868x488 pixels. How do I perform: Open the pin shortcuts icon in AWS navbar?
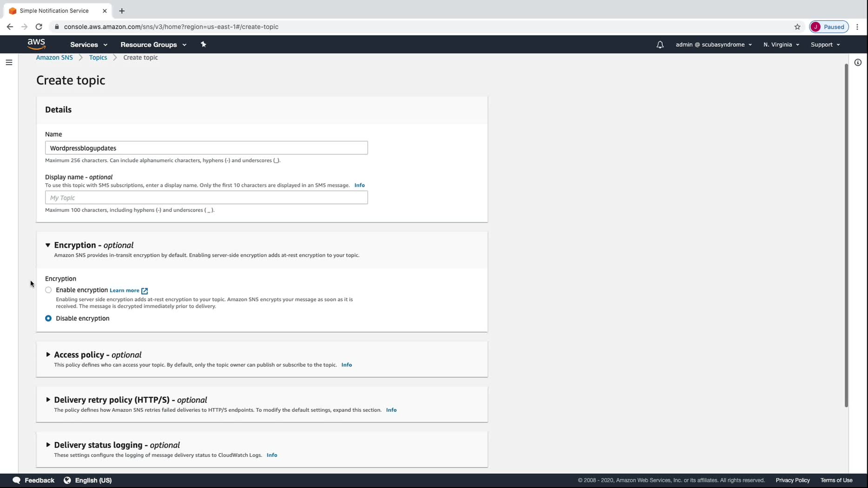click(x=203, y=45)
